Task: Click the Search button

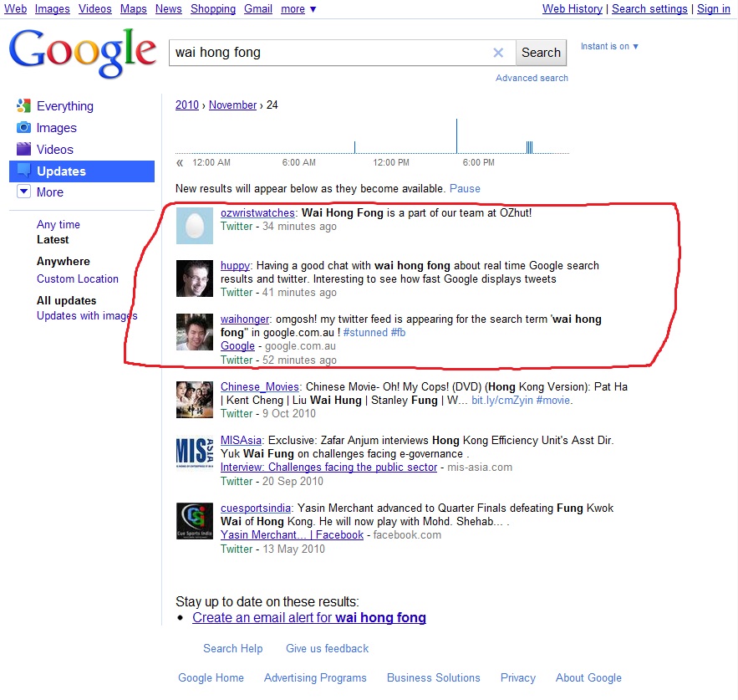Action: 541,53
